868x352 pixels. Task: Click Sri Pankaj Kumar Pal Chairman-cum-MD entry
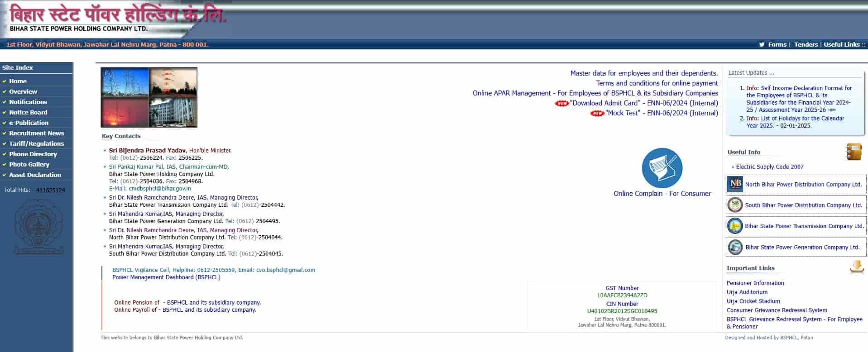tap(169, 167)
